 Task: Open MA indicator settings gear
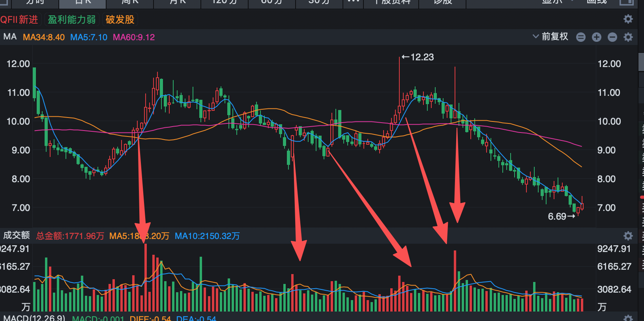point(628,37)
